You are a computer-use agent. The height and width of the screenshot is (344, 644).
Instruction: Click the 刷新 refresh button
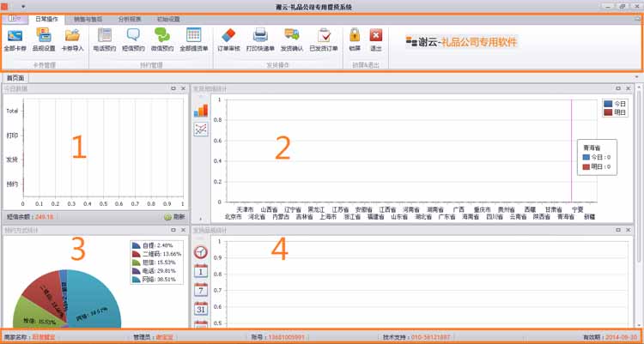pos(174,217)
